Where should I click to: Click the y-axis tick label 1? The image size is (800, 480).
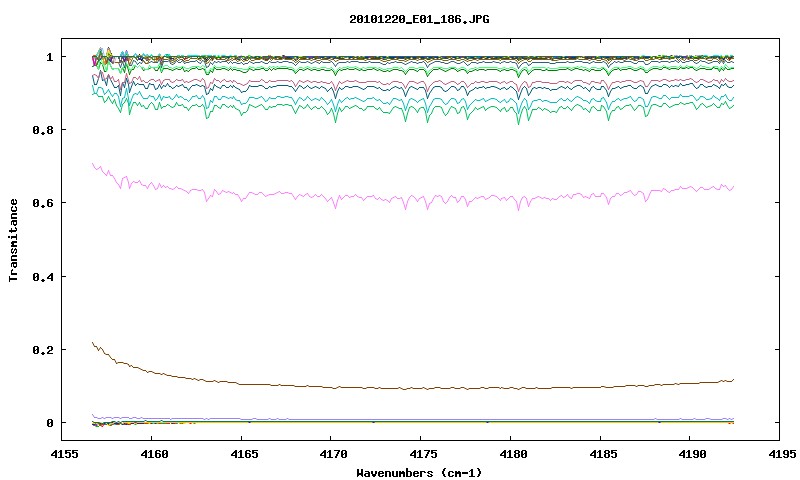coord(49,57)
